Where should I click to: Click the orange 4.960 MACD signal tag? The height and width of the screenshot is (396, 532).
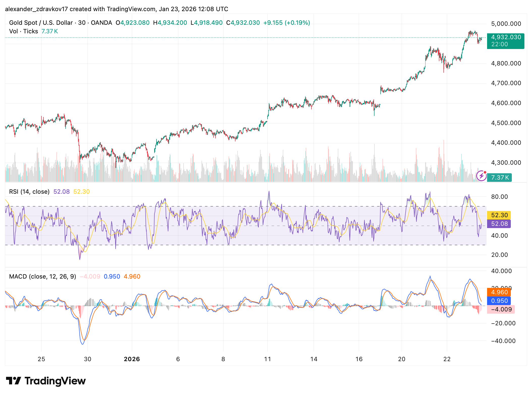click(499, 292)
